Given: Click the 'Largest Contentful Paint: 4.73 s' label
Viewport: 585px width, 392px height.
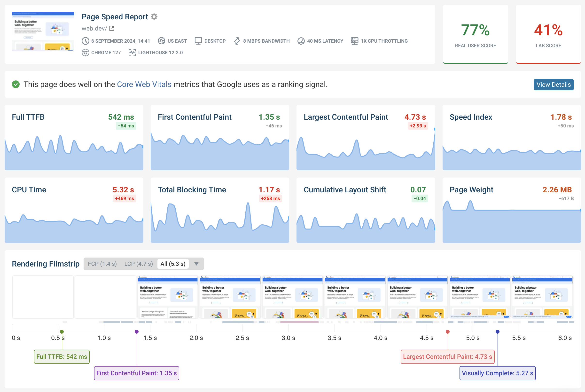Looking at the screenshot, I should pyautogui.click(x=448, y=357).
